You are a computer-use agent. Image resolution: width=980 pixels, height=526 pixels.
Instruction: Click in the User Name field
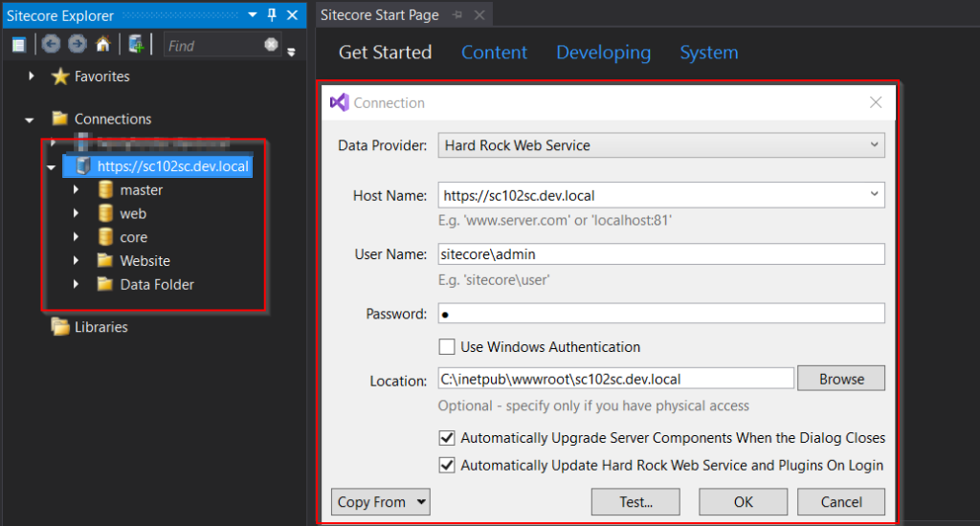[660, 254]
